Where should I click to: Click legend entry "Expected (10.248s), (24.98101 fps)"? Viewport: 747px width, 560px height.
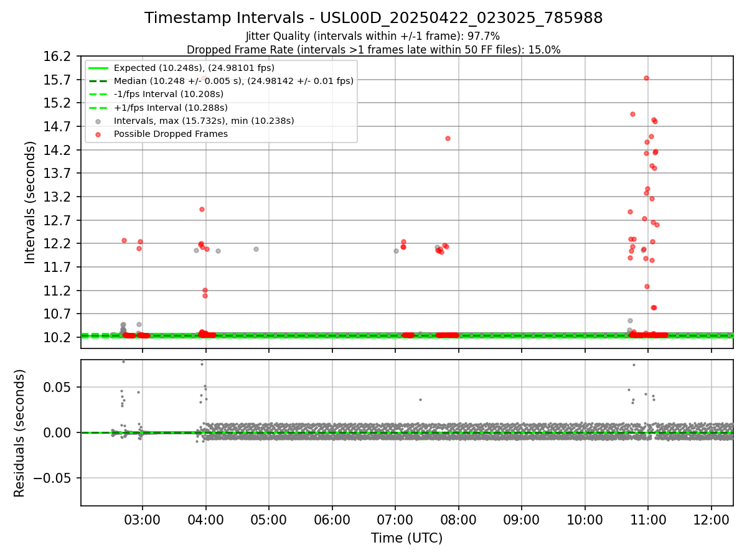[x=194, y=68]
